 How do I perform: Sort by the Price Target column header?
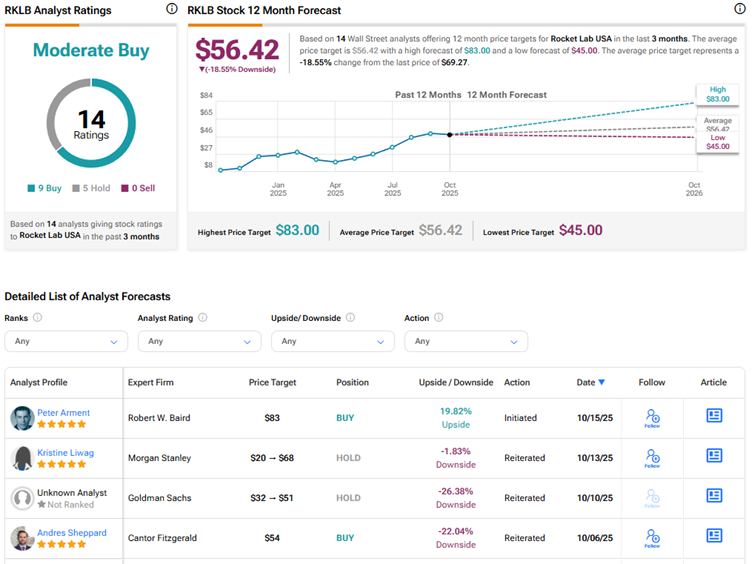[x=272, y=382]
